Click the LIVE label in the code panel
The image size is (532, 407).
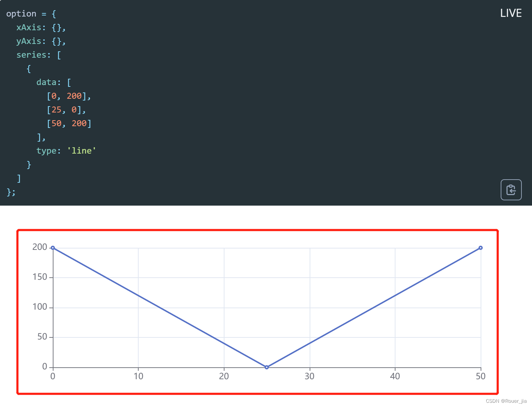(511, 13)
